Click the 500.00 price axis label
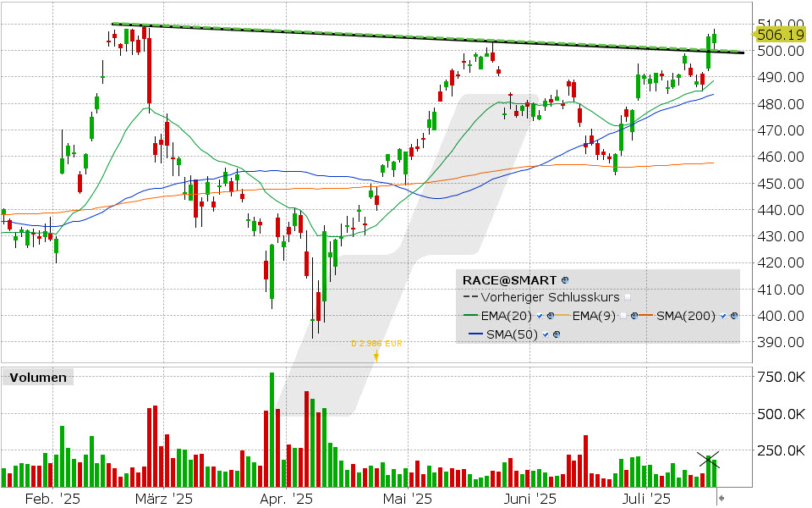812x508 pixels. point(781,51)
